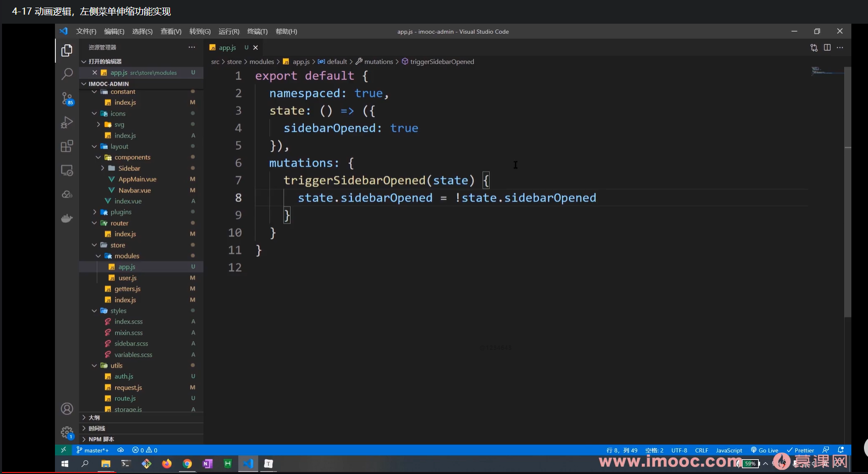The image size is (868, 474).
Task: Open the notifications bell in the status bar
Action: (841, 450)
